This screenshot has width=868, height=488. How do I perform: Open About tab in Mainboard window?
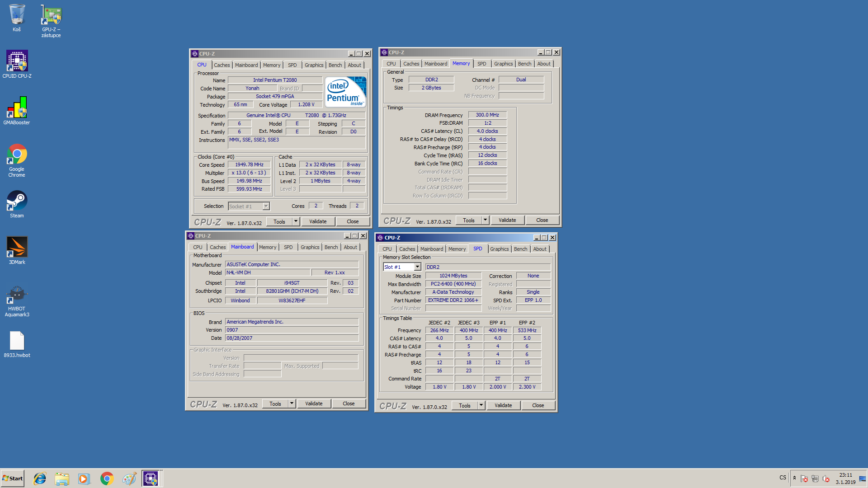350,247
